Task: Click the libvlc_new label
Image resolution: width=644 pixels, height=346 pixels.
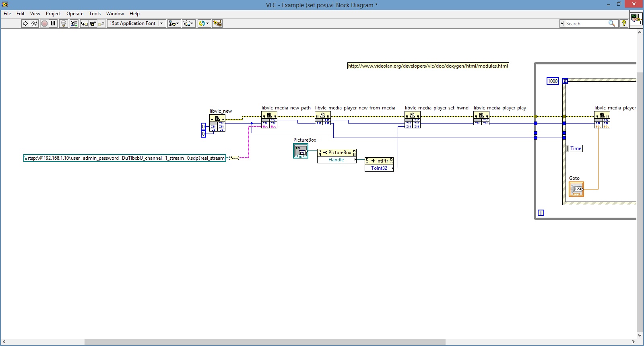Action: 221,111
